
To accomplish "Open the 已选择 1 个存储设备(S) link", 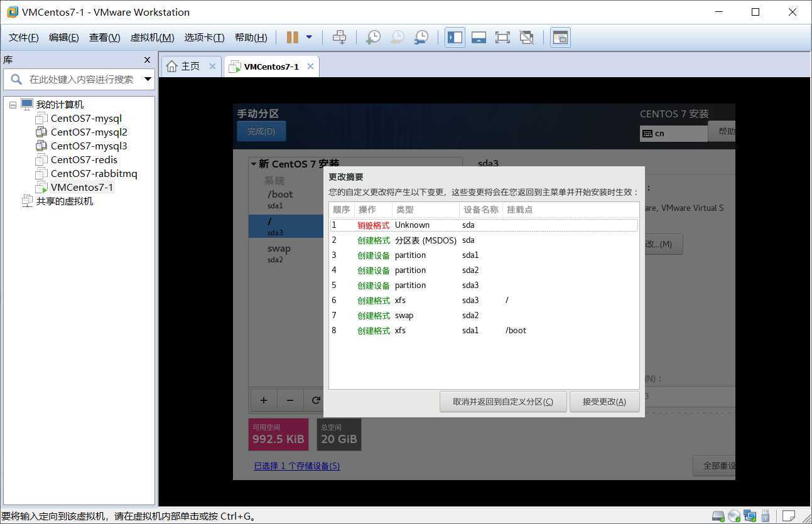I will point(297,466).
